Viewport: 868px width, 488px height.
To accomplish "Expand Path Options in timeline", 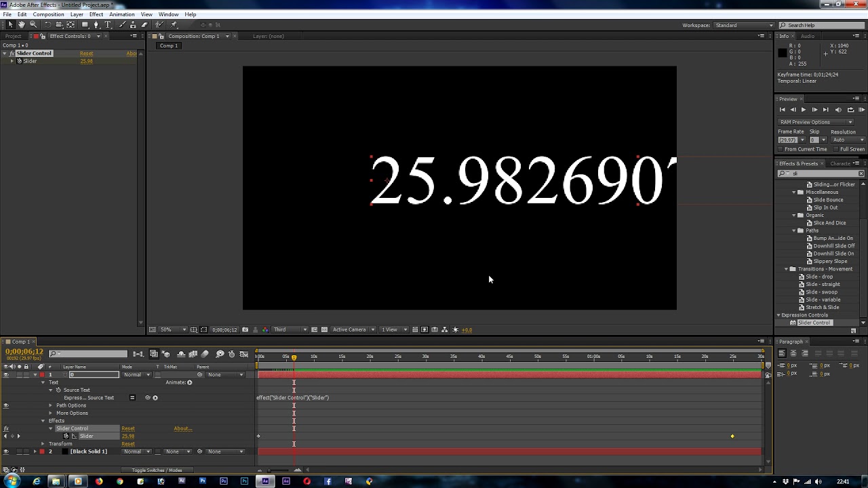I will click(x=50, y=405).
